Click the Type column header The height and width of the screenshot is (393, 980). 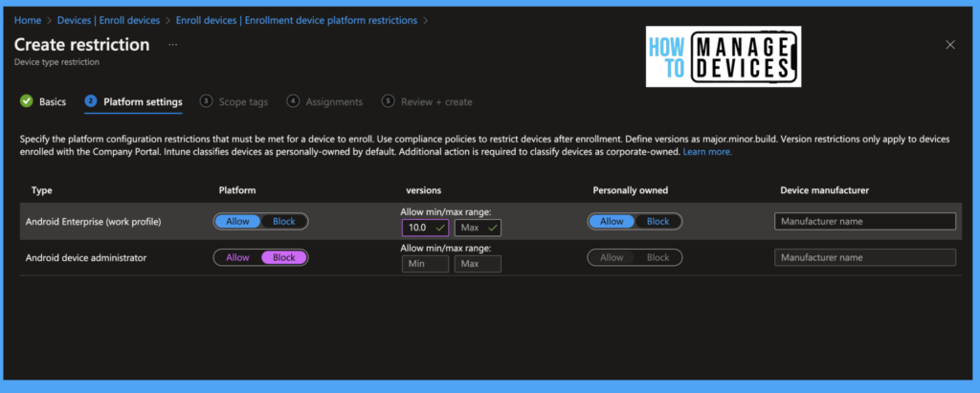[42, 190]
